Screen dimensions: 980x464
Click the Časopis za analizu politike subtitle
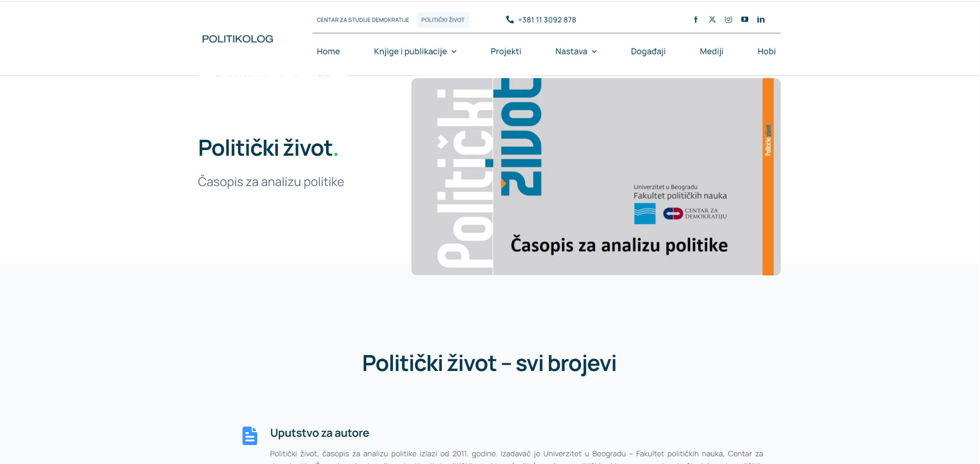coord(271,182)
